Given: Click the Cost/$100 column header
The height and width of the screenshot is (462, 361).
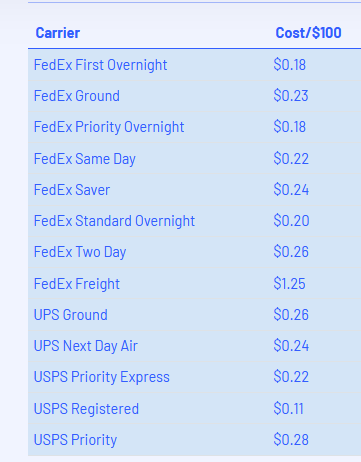Looking at the screenshot, I should [308, 33].
